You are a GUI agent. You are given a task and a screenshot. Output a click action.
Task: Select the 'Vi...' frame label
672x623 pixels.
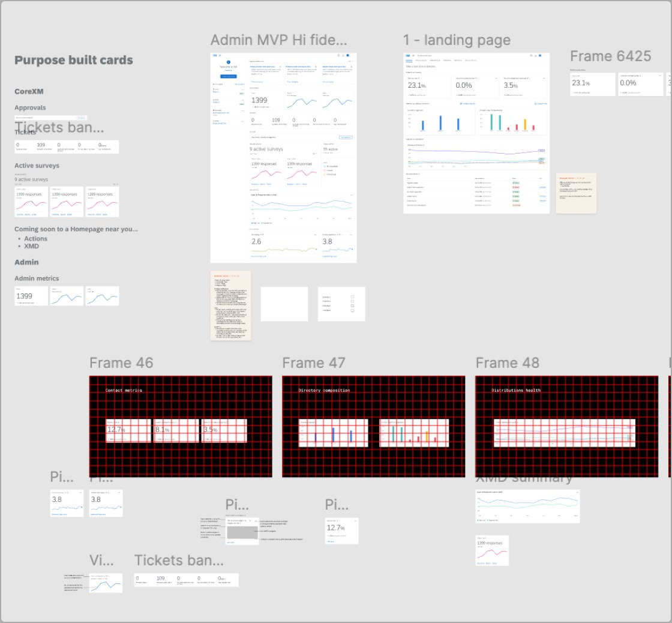(101, 561)
